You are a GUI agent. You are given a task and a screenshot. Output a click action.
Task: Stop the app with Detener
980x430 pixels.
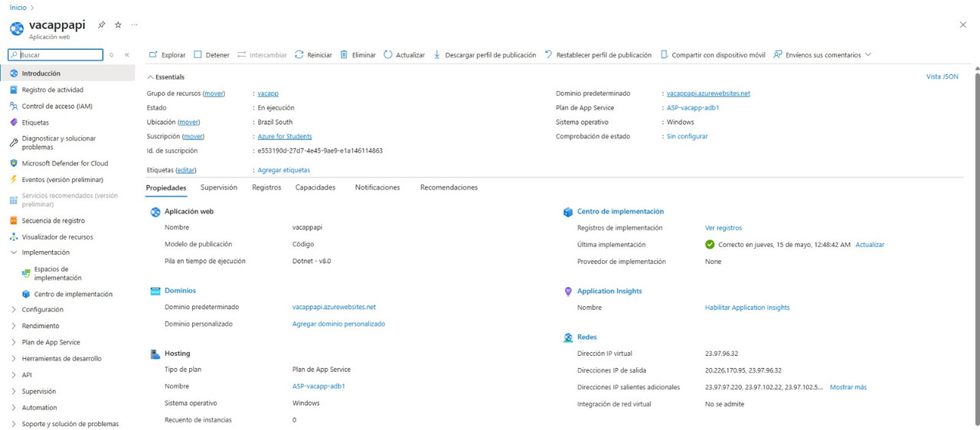coord(211,55)
